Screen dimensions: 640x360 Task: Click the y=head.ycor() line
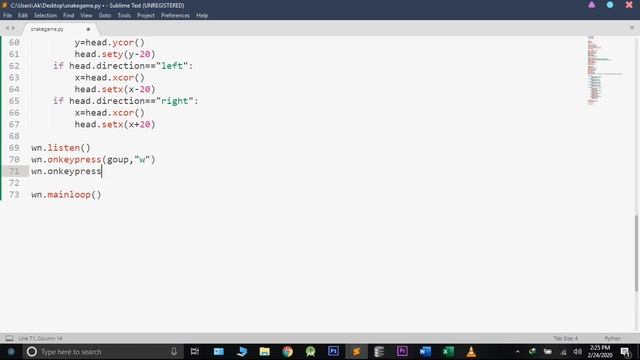(109, 42)
